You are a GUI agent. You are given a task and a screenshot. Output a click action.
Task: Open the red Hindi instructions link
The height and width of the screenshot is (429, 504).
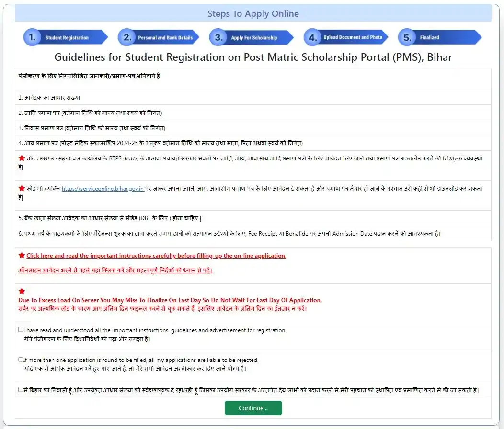point(115,271)
